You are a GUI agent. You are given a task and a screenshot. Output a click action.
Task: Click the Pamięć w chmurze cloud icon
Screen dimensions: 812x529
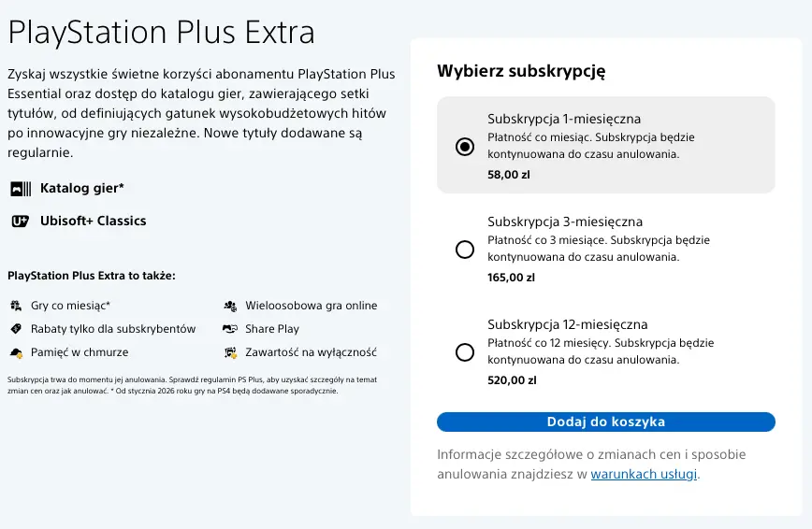coord(16,352)
